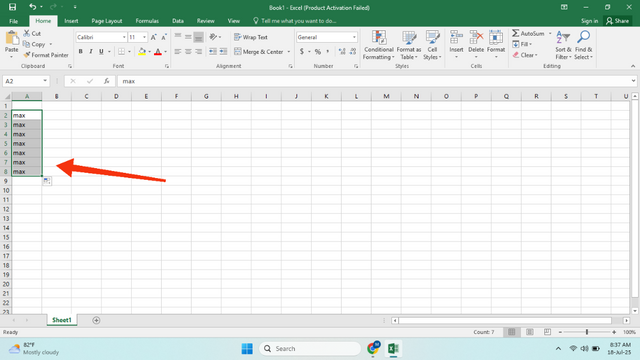Image resolution: width=640 pixels, height=360 pixels.
Task: Click the red Font Color swatch button
Action: (158, 52)
